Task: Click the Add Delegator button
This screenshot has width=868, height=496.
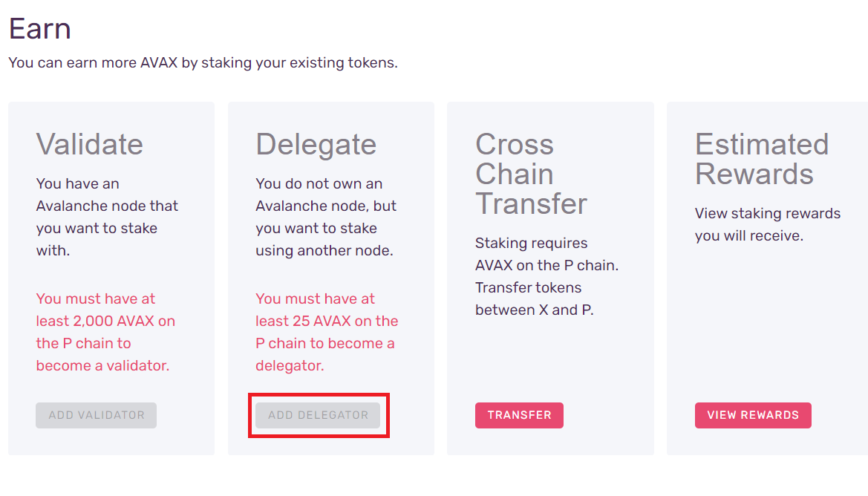Action: point(318,415)
